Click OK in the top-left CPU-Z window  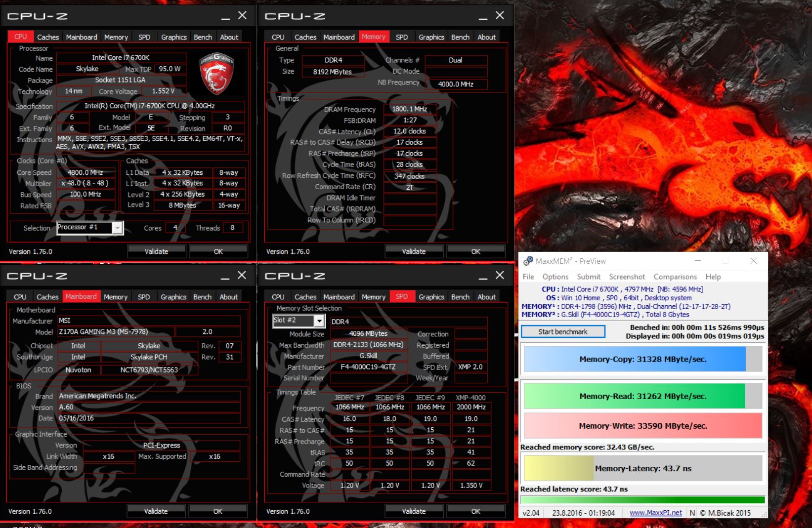point(218,251)
